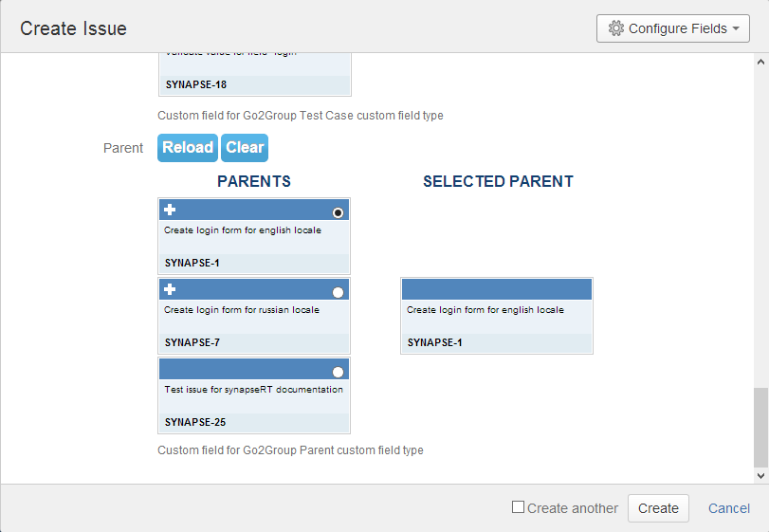
Task: Open the Configure Fields dropdown arrow
Action: (736, 29)
